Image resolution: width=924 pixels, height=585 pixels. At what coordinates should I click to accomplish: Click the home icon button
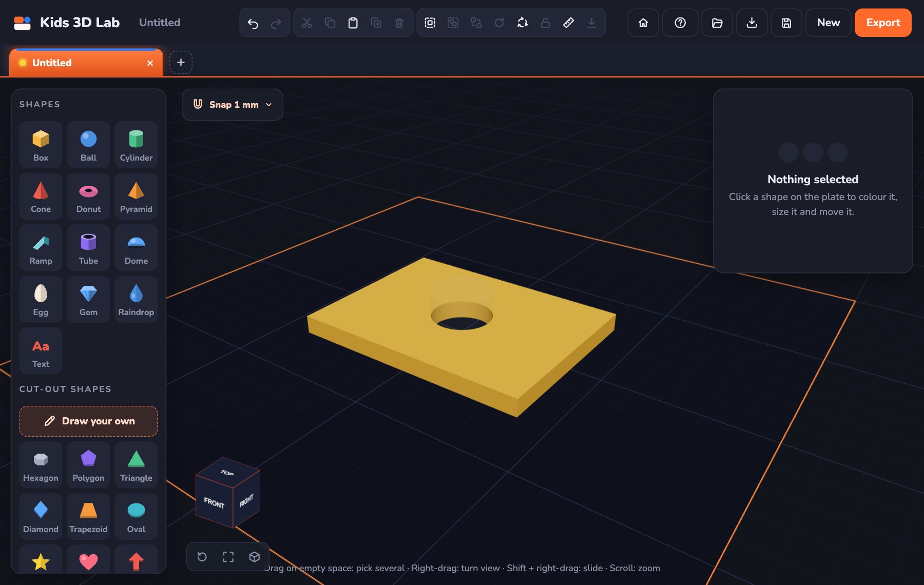(643, 23)
